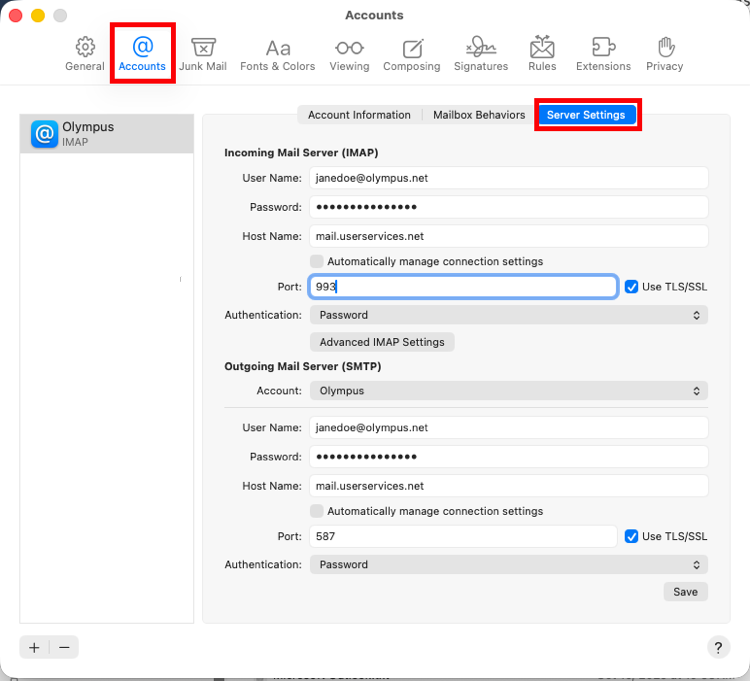This screenshot has width=750, height=681.
Task: Open the Viewing preferences pane
Action: point(349,54)
